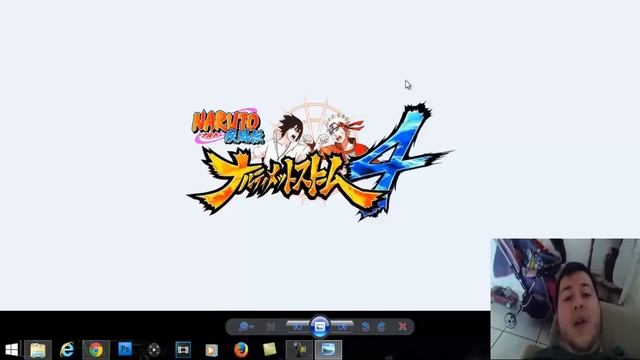Click the Naruto Storm 4 logo image

pyautogui.click(x=320, y=160)
